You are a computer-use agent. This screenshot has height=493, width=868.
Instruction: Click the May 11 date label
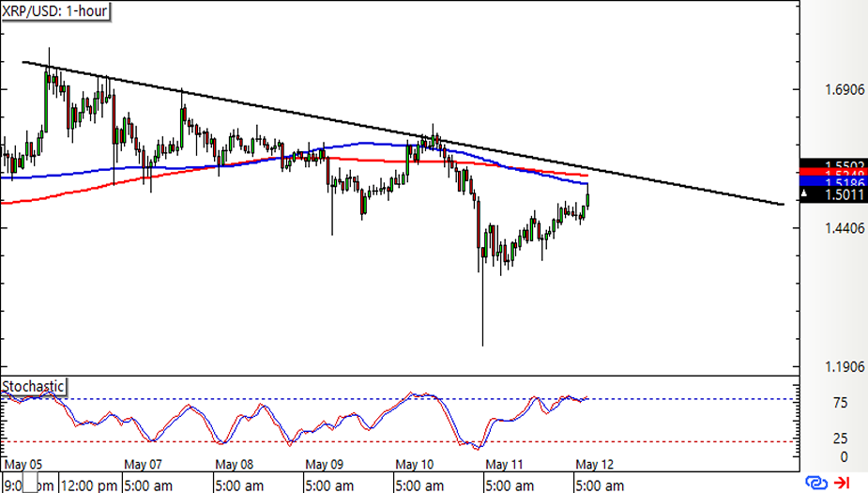coord(504,464)
